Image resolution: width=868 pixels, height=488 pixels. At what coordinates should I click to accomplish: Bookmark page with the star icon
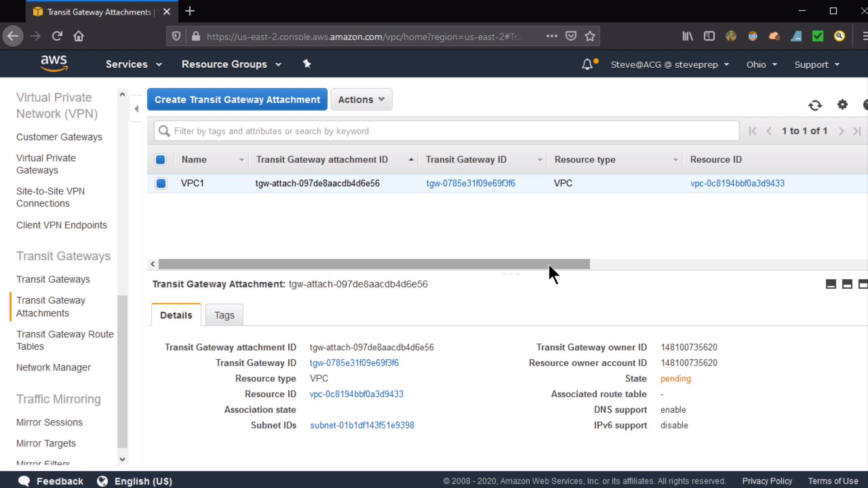pyautogui.click(x=590, y=36)
